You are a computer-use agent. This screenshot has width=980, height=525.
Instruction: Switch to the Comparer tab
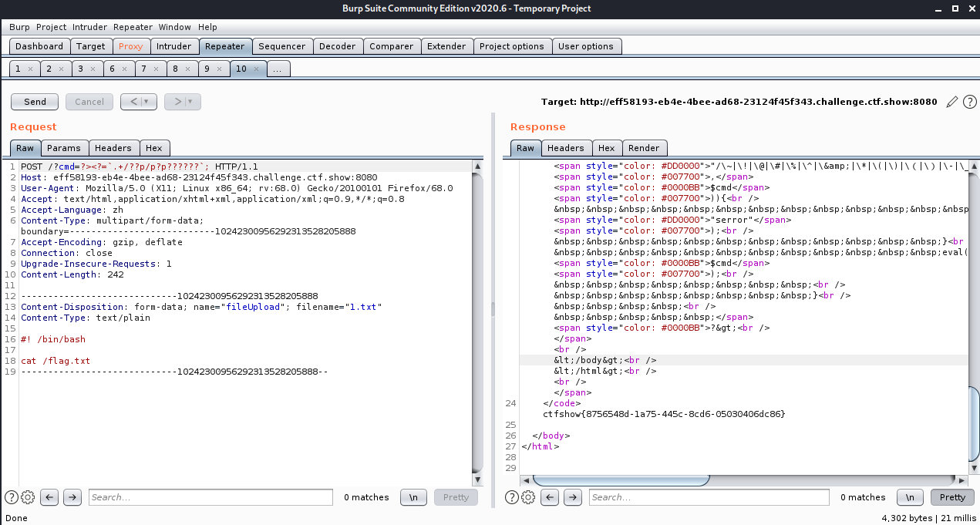pyautogui.click(x=392, y=46)
